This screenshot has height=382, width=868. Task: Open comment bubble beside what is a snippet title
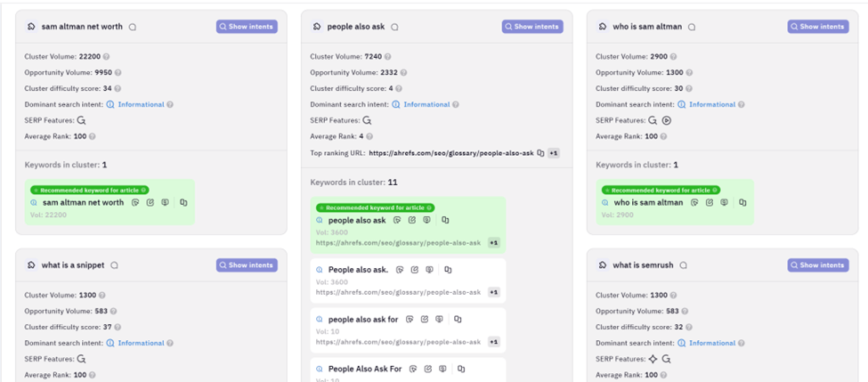tap(114, 265)
